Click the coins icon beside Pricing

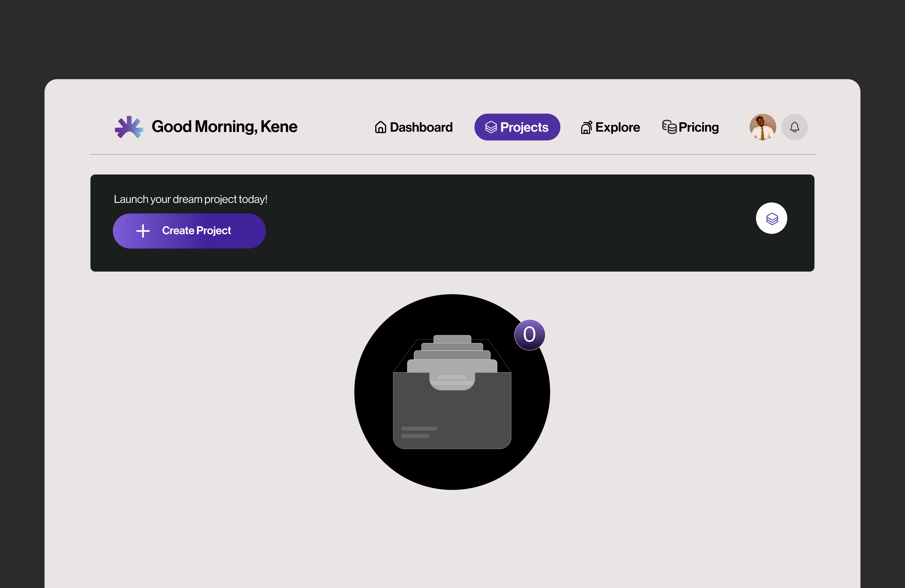669,127
